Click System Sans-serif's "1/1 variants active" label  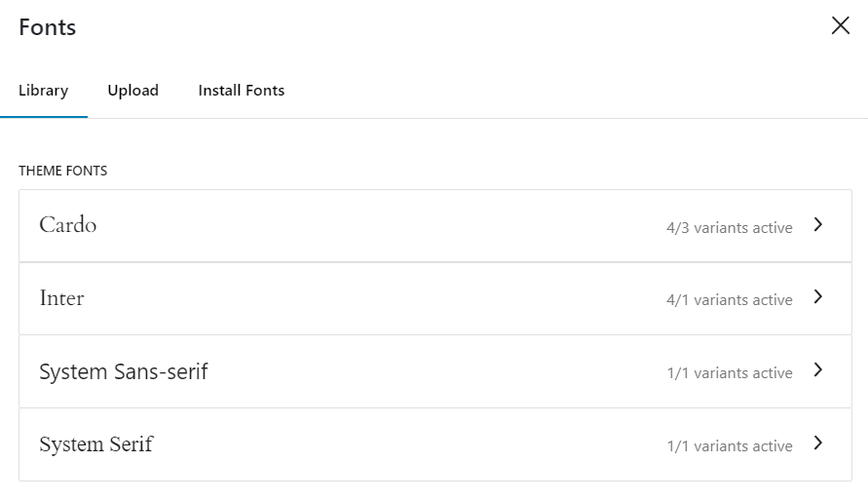[x=729, y=373]
